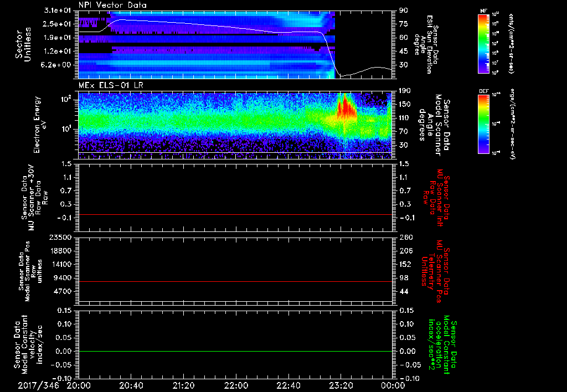Click the 90 degree sun elevation tick
567x392 pixels.
click(x=404, y=11)
